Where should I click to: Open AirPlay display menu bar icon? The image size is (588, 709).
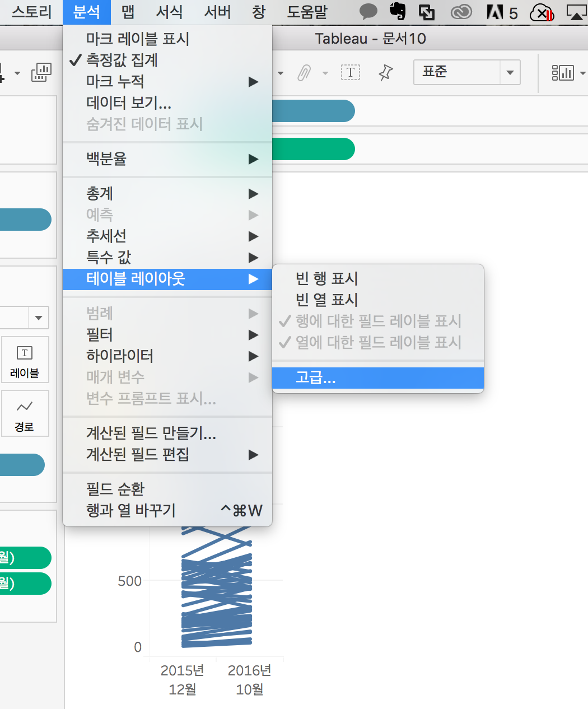(x=577, y=12)
